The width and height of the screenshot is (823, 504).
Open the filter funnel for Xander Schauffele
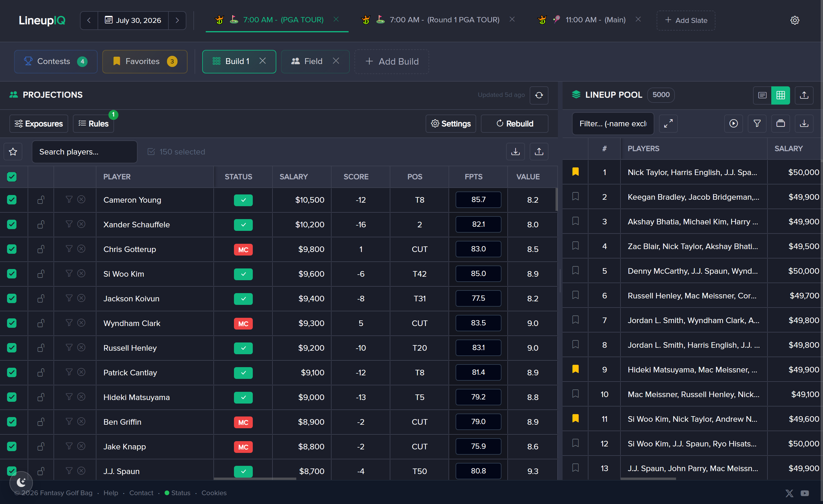(69, 224)
